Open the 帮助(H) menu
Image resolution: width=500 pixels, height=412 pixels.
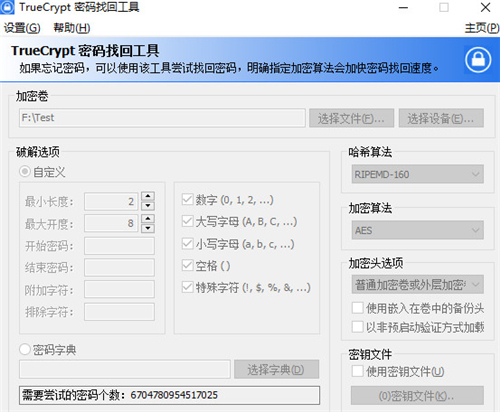click(72, 28)
